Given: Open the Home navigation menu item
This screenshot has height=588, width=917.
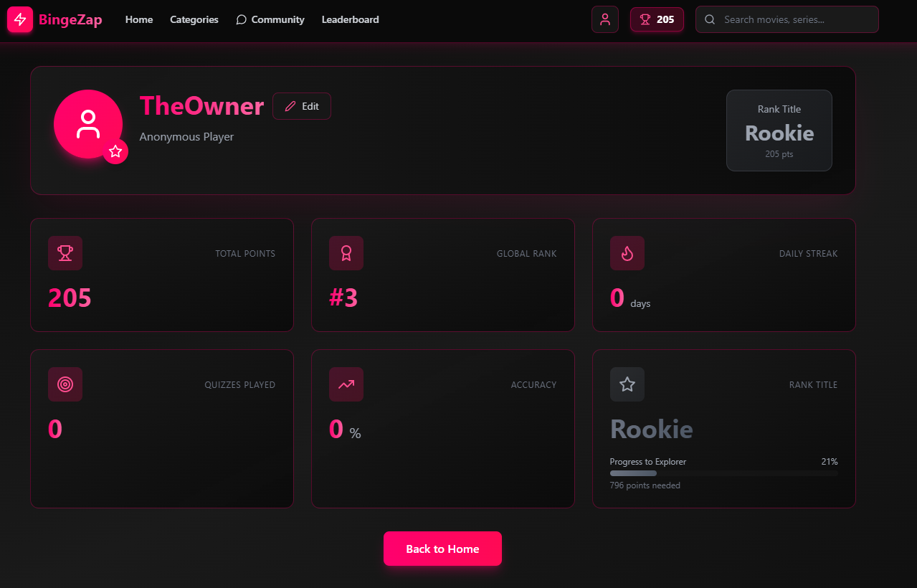Looking at the screenshot, I should 138,19.
